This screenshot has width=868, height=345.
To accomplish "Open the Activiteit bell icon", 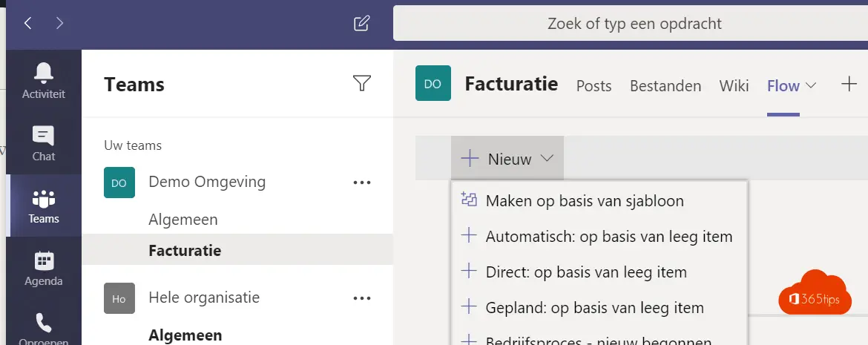I will pyautogui.click(x=43, y=73).
